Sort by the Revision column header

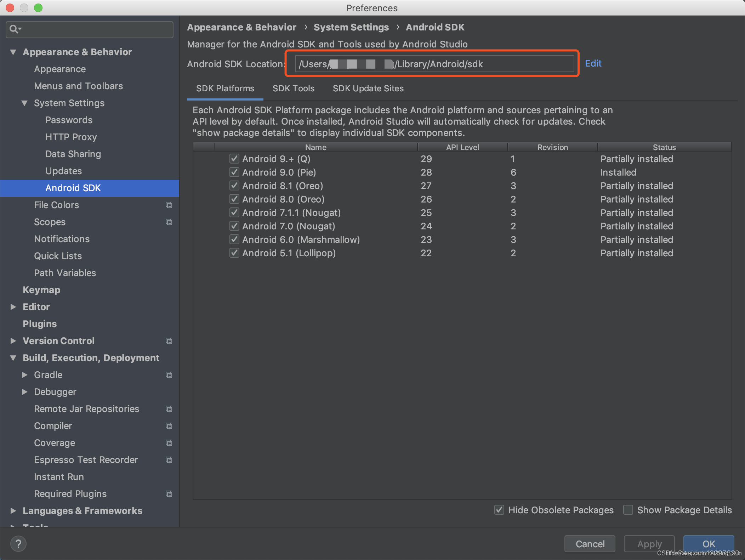coord(552,147)
